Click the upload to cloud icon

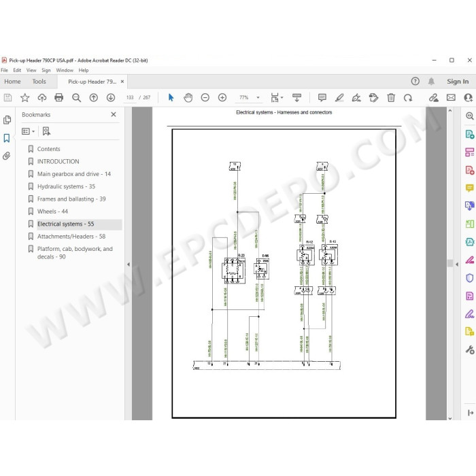42,97
